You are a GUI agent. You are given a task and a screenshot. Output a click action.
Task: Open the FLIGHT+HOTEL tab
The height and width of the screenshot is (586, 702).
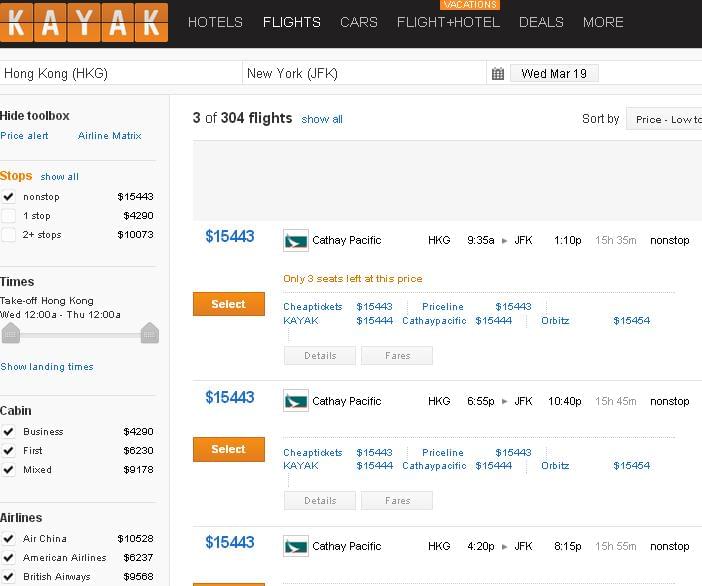tap(448, 22)
